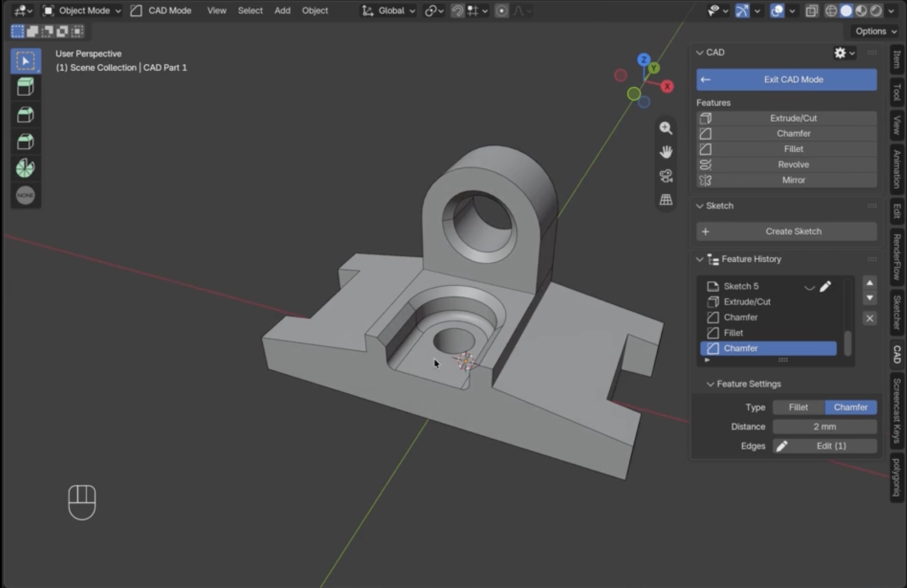This screenshot has height=588, width=907.
Task: Click the hand pan view icon
Action: (666, 152)
